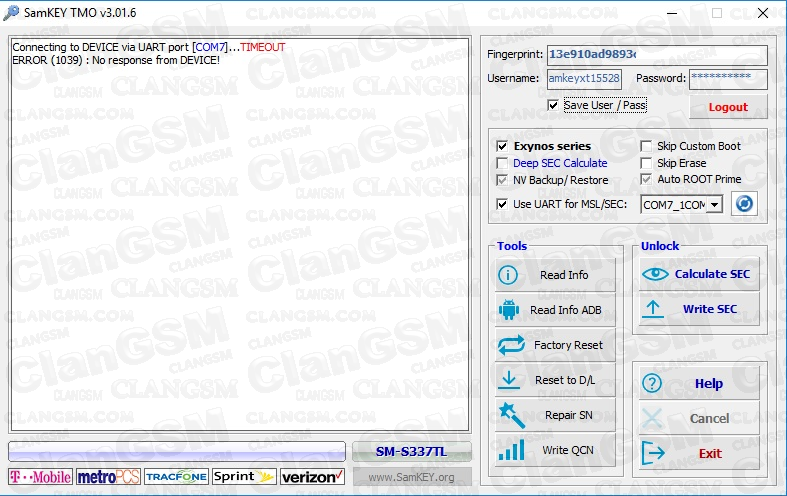Click the Factory Reset button

555,345
